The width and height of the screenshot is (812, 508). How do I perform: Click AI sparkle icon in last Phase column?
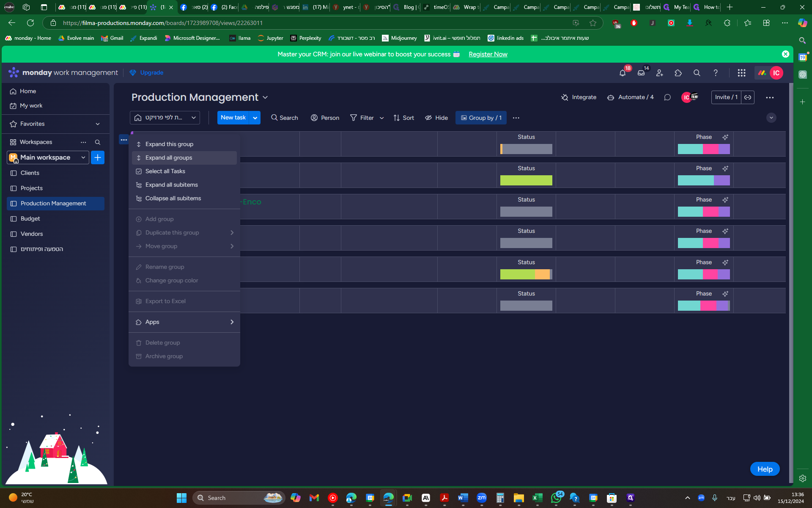click(x=725, y=294)
